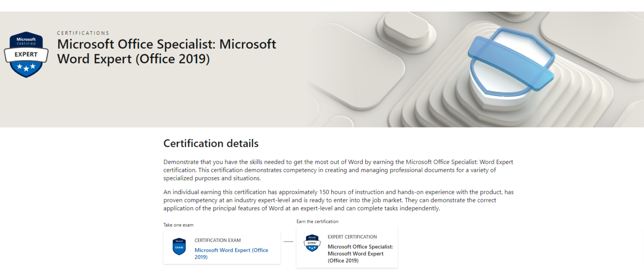Click the Earn the certification label
This screenshot has height=274, width=644.
click(x=317, y=221)
